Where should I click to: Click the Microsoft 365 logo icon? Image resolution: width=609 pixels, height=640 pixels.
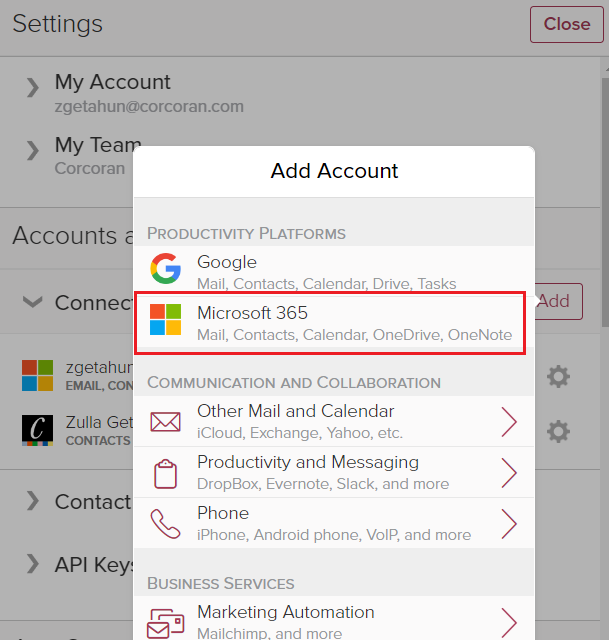165,322
